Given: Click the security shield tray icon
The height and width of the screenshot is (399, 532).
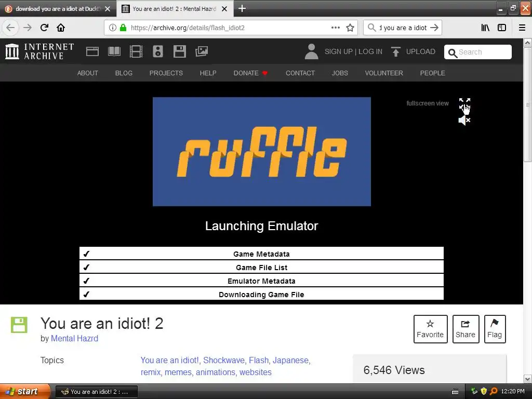Looking at the screenshot, I should coord(484,391).
